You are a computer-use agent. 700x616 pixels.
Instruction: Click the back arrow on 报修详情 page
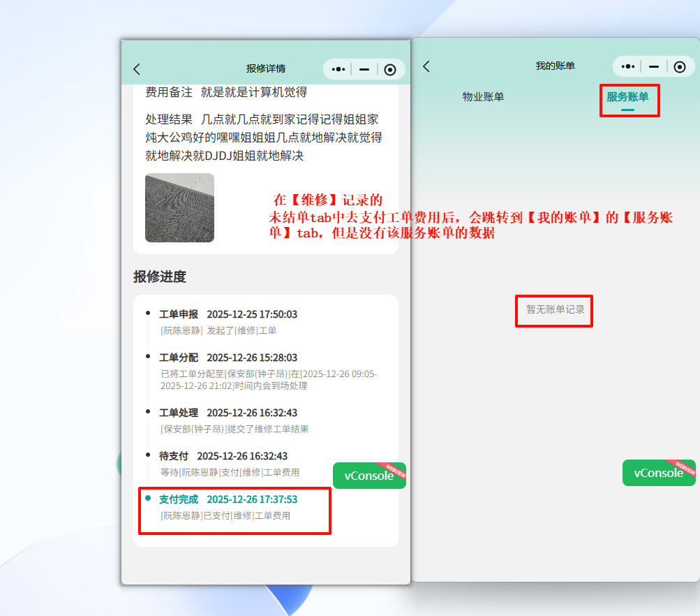point(136,69)
